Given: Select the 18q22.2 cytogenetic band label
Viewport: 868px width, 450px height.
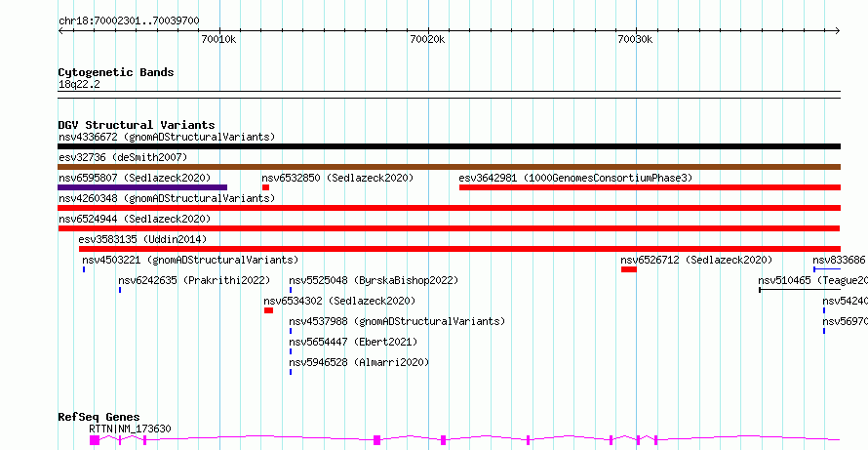Looking at the screenshot, I should click(x=79, y=85).
